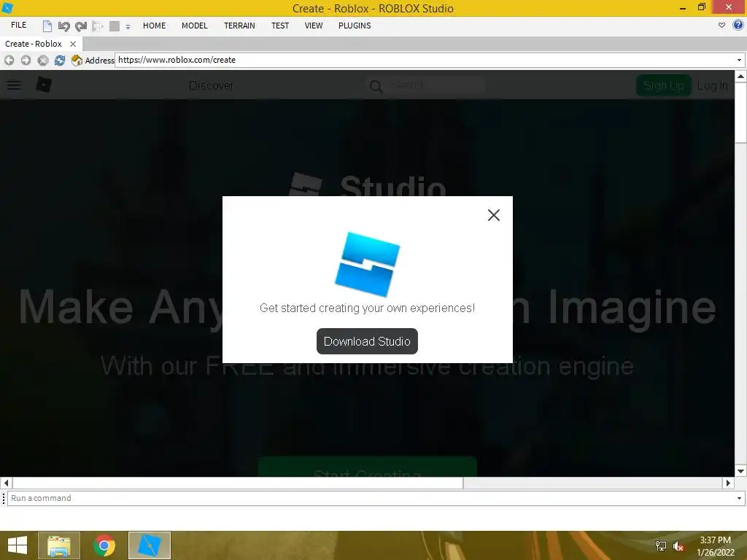Click the horizontal scrollbar thumb
Viewport: 747px width, 560px height.
click(238, 483)
